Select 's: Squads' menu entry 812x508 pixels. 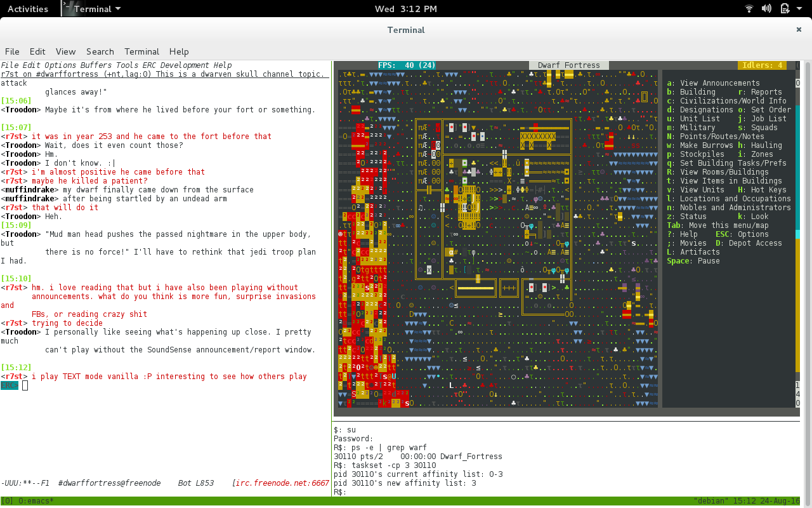coord(757,128)
